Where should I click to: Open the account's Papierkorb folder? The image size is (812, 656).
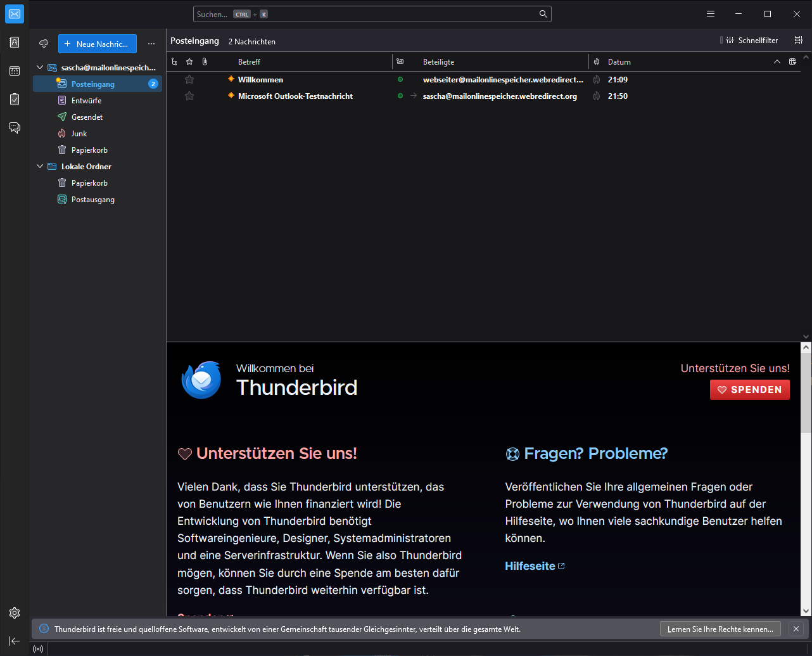(98, 150)
